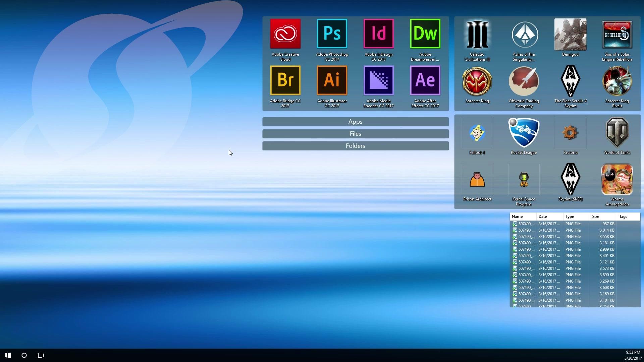Select the PNG file sized 3,608 KB
Screen dimensions: 644x362
point(575,288)
